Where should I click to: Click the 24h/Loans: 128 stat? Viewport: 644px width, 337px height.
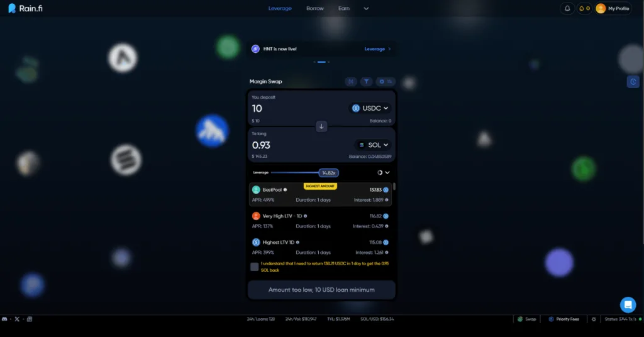(x=260, y=319)
